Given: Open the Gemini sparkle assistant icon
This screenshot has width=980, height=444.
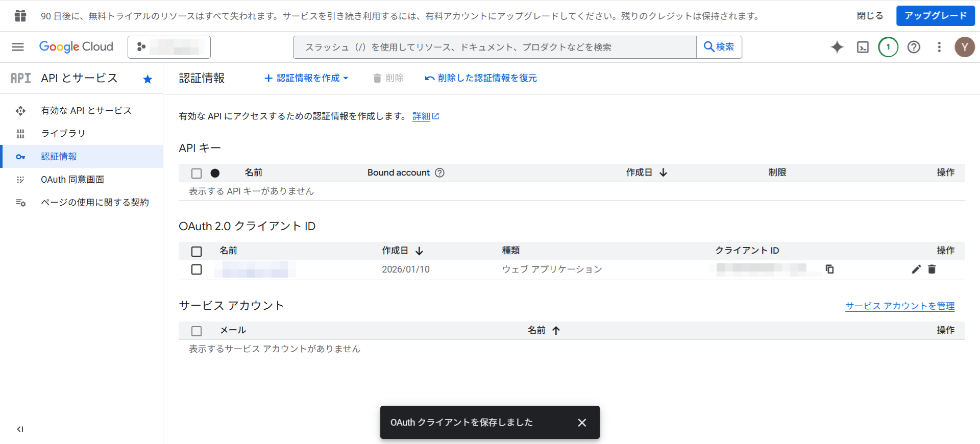Looking at the screenshot, I should pyautogui.click(x=837, y=47).
